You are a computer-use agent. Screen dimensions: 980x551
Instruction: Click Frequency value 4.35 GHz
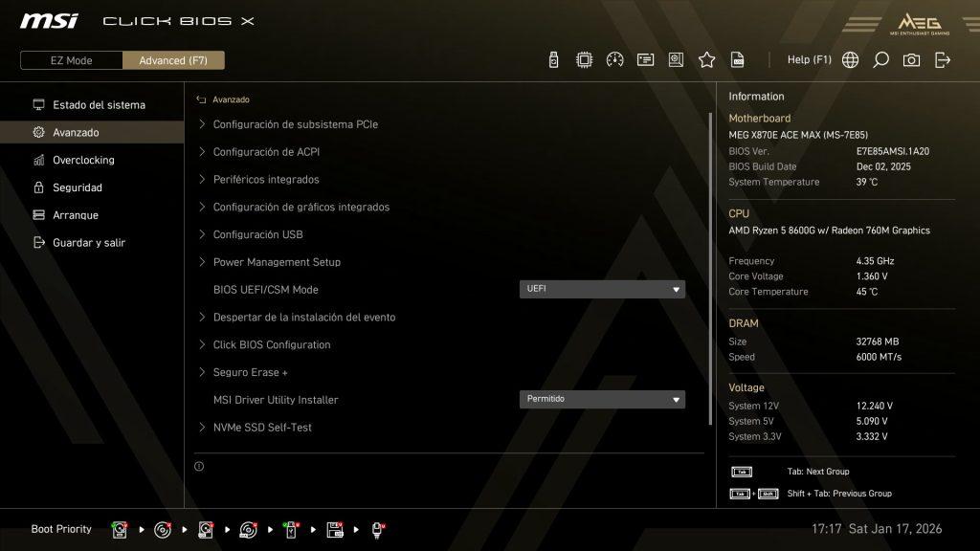coord(875,261)
